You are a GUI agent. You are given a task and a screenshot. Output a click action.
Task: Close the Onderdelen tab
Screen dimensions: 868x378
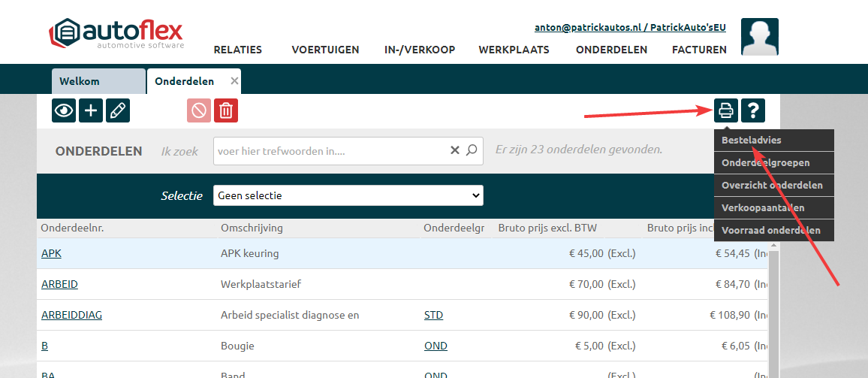click(234, 81)
